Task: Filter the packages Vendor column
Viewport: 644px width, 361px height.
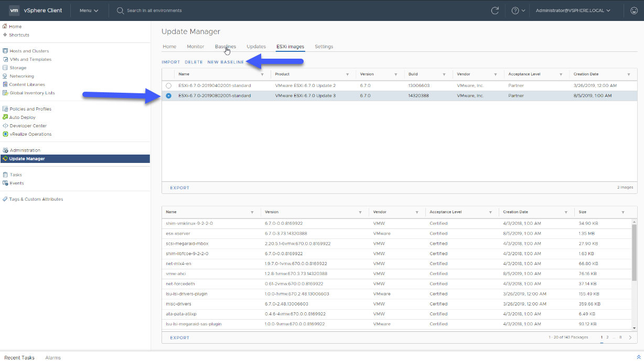Action: tap(418, 212)
